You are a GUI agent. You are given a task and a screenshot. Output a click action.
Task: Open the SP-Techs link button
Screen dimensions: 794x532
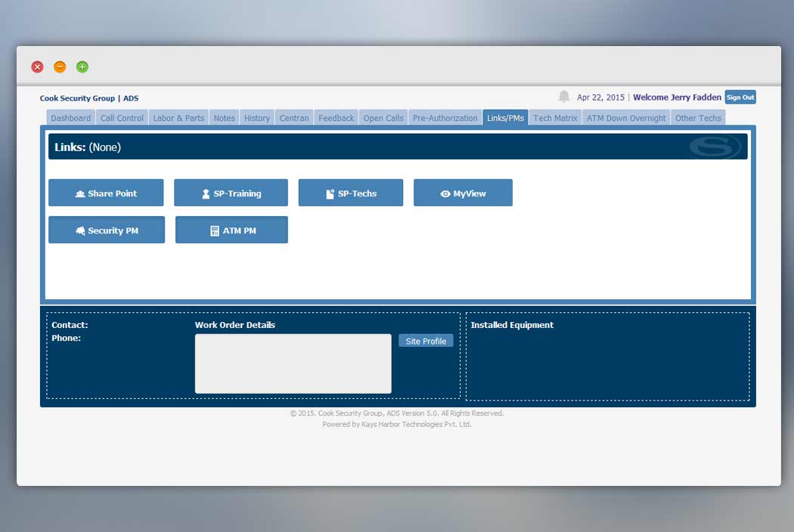point(350,193)
